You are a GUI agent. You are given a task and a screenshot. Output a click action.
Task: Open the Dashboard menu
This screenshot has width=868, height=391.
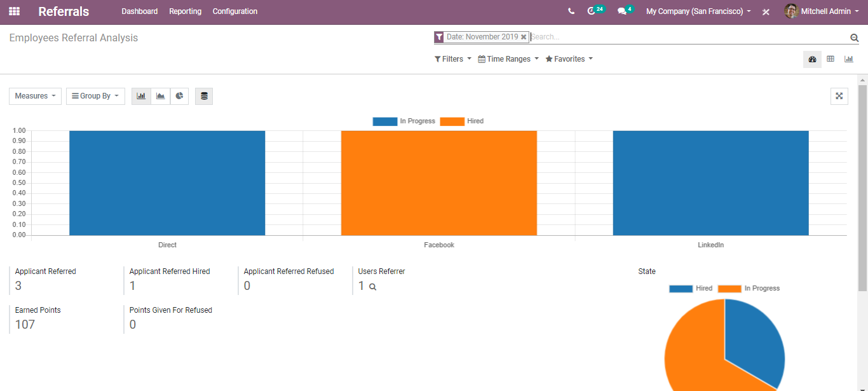coord(140,11)
